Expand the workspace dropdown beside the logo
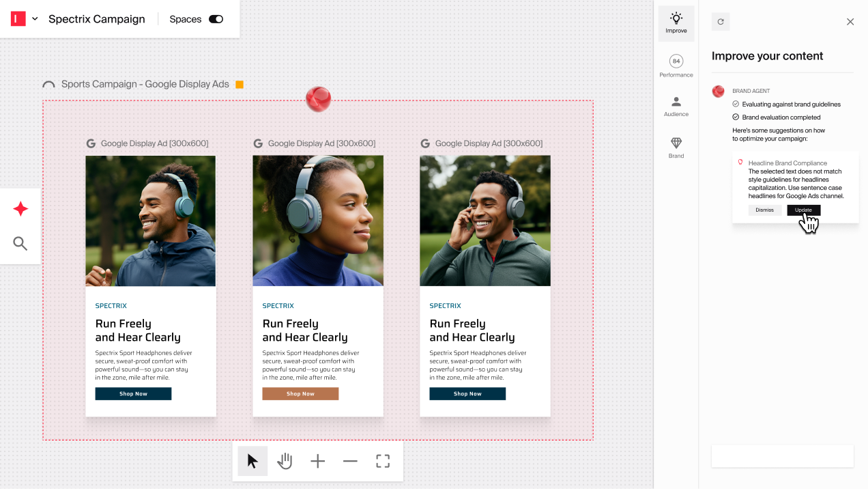This screenshot has height=489, width=868. click(33, 19)
